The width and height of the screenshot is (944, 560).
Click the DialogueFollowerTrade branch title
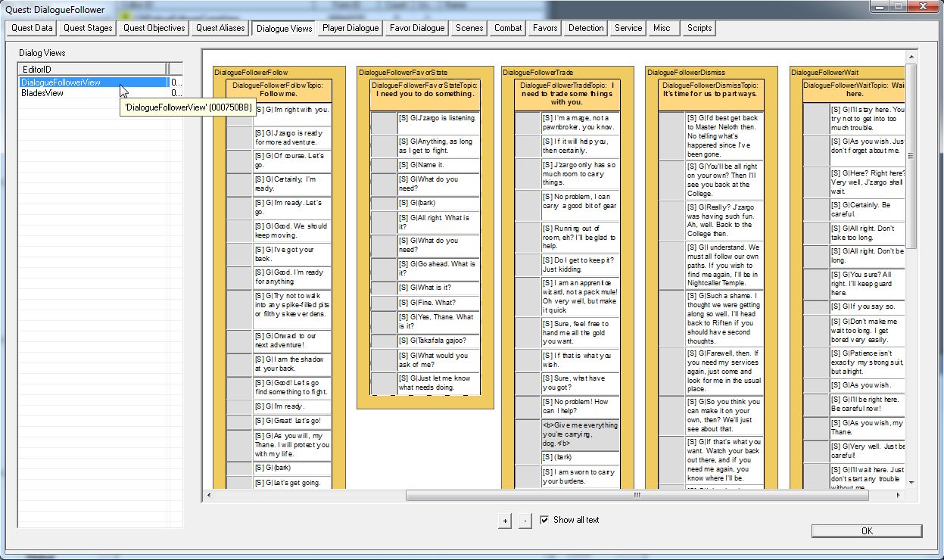point(539,72)
